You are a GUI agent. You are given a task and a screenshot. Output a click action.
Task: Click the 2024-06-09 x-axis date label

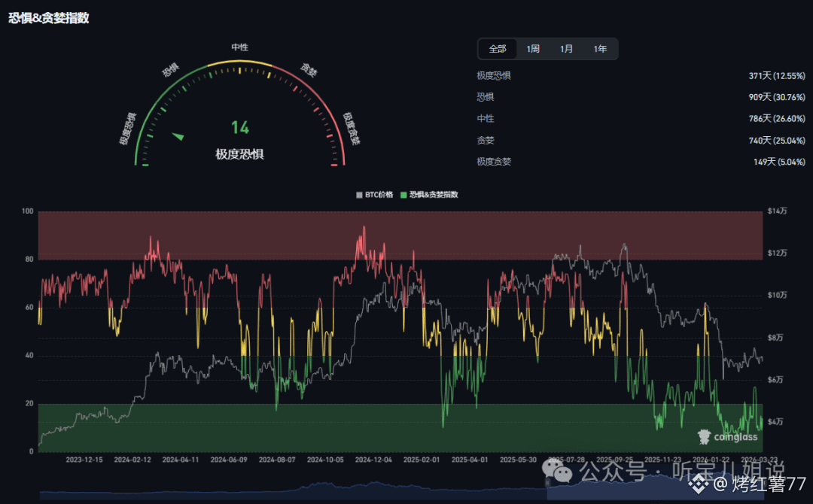coord(229,460)
